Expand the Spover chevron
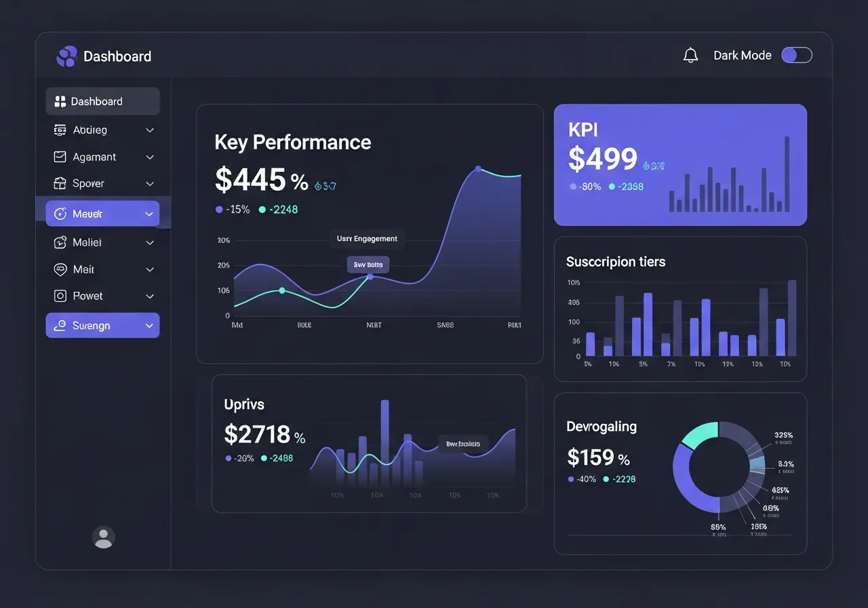868x608 pixels. tap(150, 184)
